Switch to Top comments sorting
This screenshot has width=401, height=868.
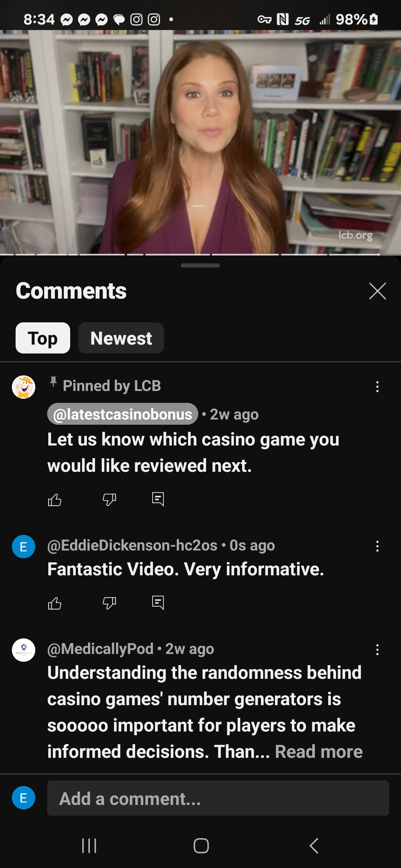pos(43,338)
